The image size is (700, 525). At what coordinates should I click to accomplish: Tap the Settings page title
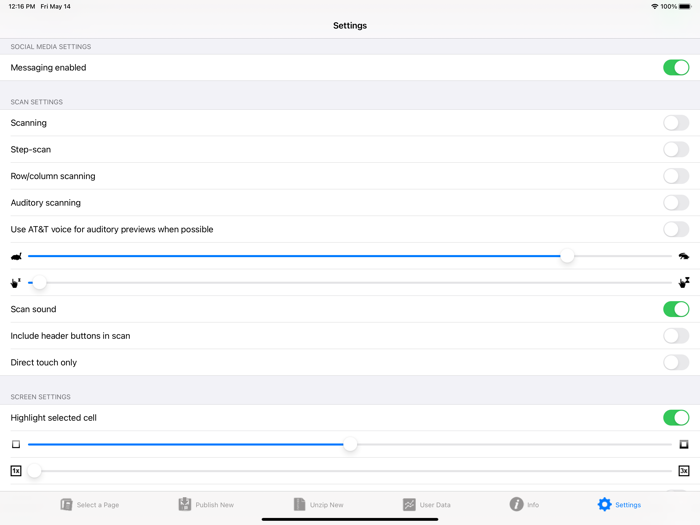tap(350, 25)
